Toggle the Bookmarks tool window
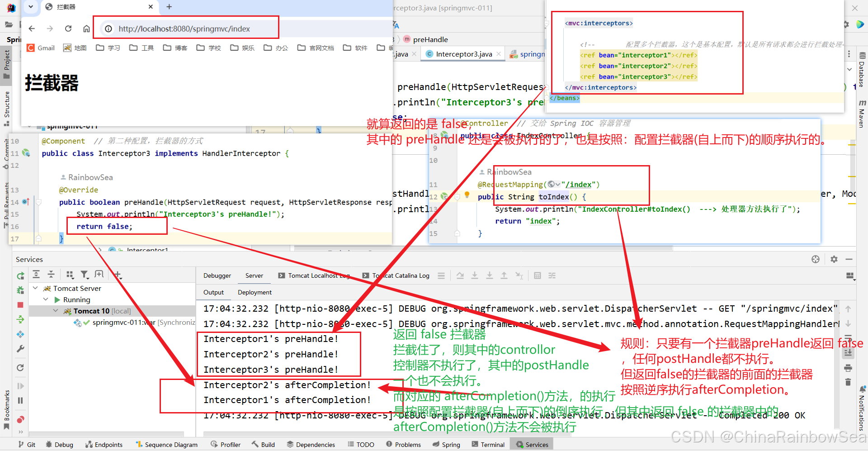The width and height of the screenshot is (868, 451). [7, 409]
